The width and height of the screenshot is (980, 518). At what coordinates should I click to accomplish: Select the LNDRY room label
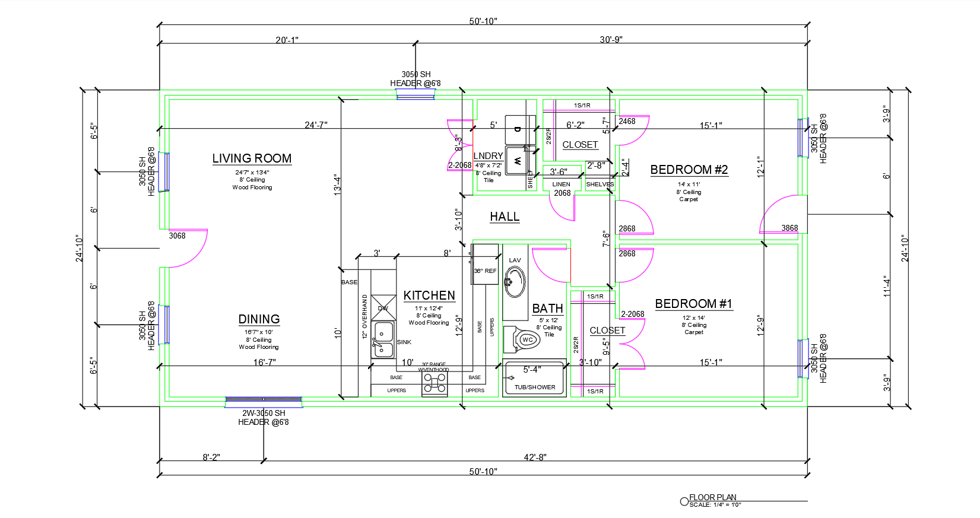point(488,156)
